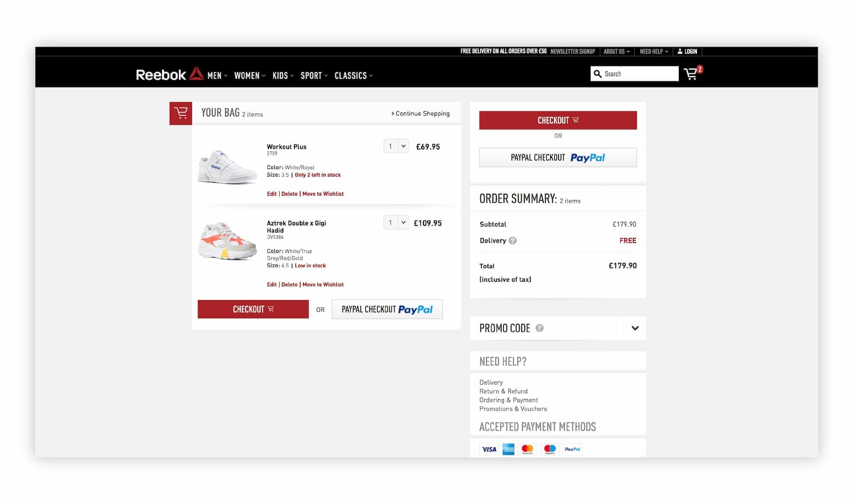Delete the Workout Plus item

[290, 194]
